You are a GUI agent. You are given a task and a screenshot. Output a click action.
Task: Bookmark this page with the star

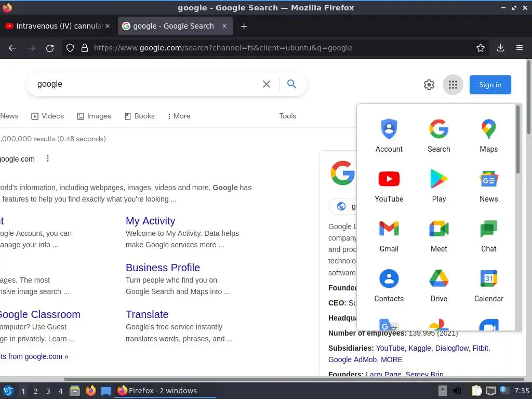click(480, 48)
